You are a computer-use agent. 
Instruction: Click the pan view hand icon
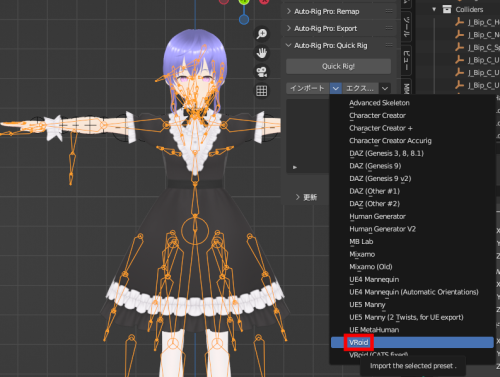coord(262,53)
